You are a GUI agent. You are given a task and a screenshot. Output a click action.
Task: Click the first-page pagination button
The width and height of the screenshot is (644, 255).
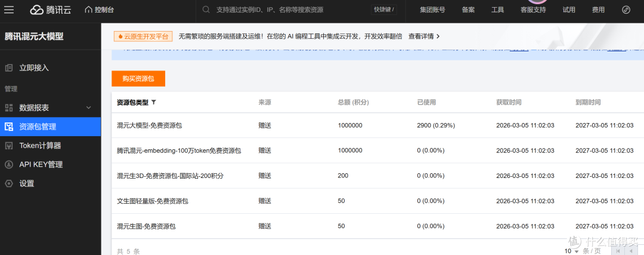(617, 251)
